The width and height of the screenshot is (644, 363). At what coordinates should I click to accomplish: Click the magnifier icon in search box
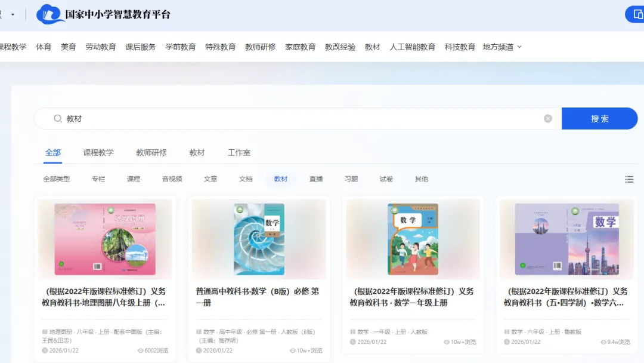click(57, 118)
